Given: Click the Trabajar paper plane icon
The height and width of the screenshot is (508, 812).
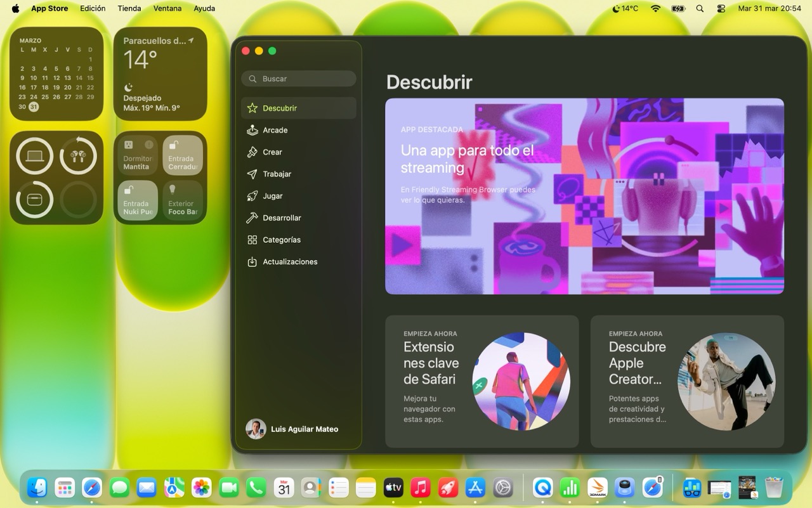Looking at the screenshot, I should coord(252,174).
